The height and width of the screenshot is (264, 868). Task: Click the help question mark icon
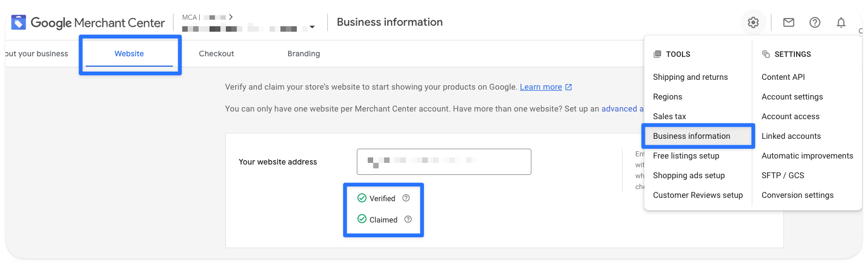815,22
